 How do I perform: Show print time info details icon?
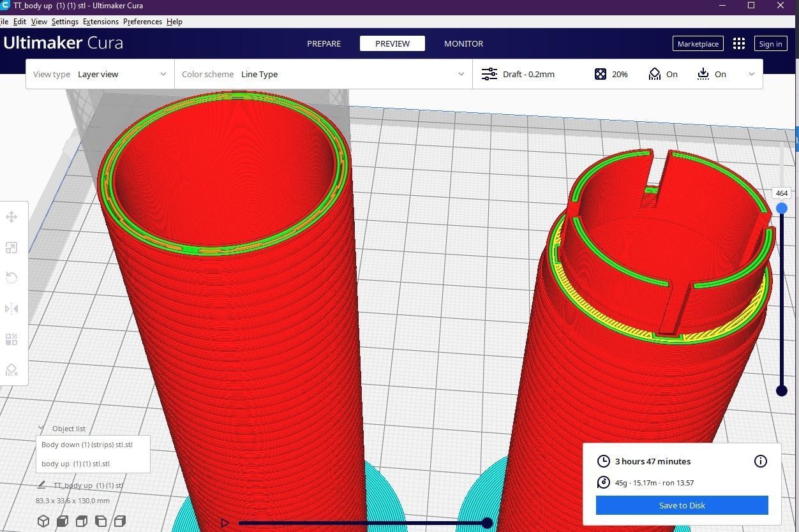[761, 461]
